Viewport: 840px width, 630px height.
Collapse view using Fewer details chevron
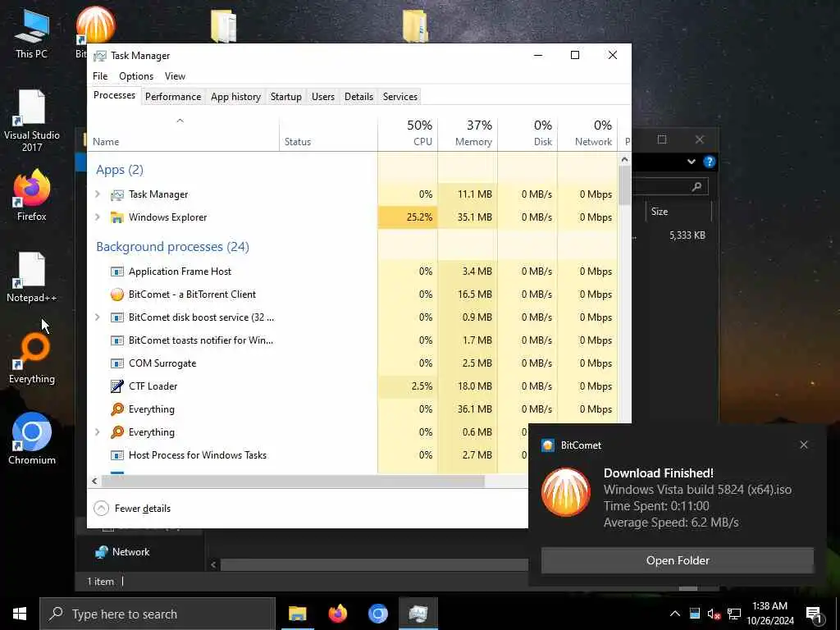coord(101,509)
